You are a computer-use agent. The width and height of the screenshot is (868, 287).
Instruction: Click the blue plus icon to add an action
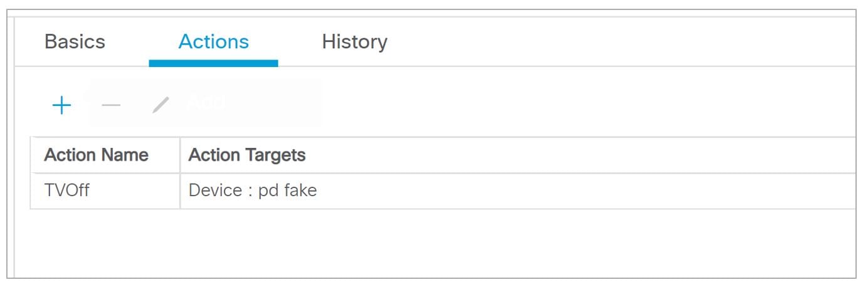(61, 105)
